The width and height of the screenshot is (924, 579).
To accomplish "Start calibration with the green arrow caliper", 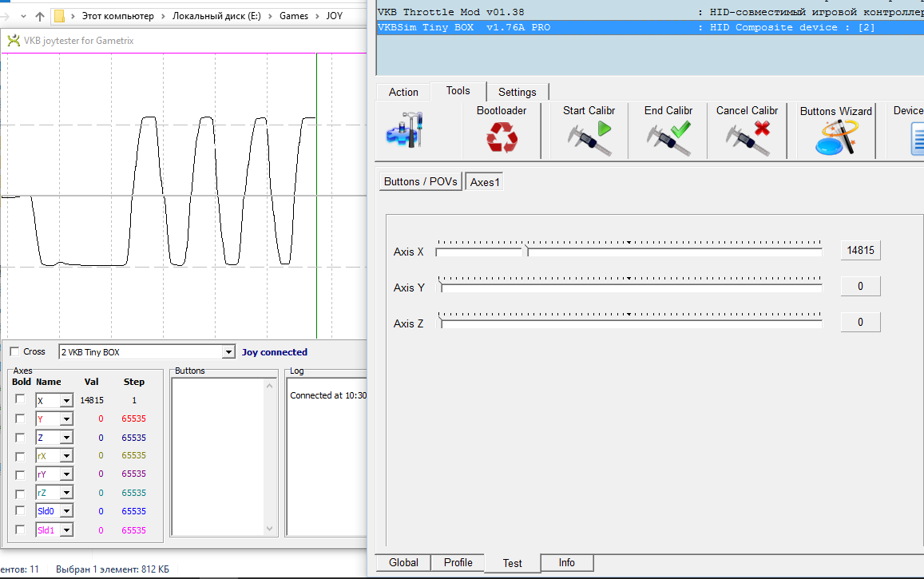I will (589, 138).
